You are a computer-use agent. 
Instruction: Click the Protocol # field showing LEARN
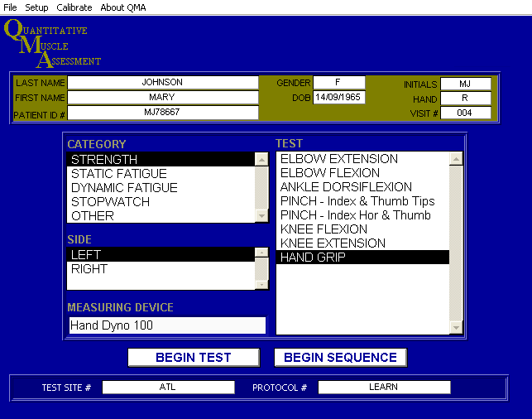click(x=384, y=387)
